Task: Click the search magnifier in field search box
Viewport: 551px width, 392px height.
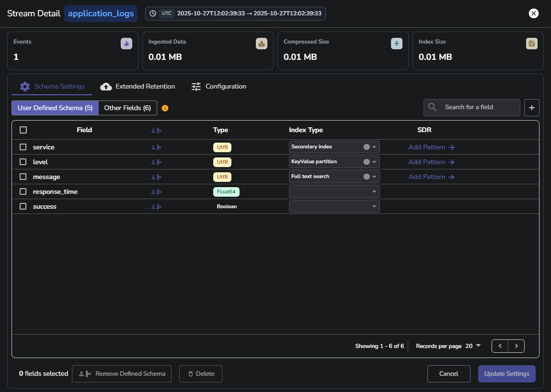Action: 432,107
